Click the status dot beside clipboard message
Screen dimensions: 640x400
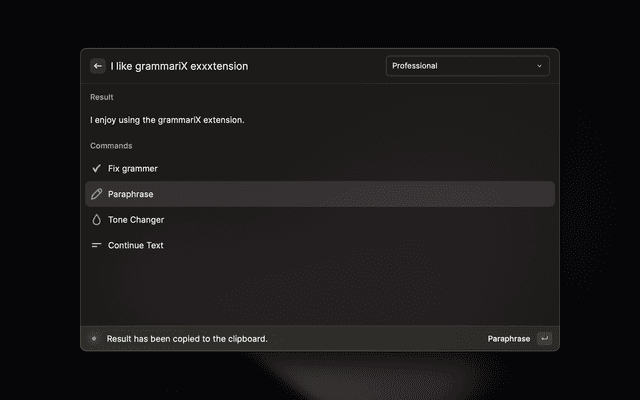(x=94, y=339)
